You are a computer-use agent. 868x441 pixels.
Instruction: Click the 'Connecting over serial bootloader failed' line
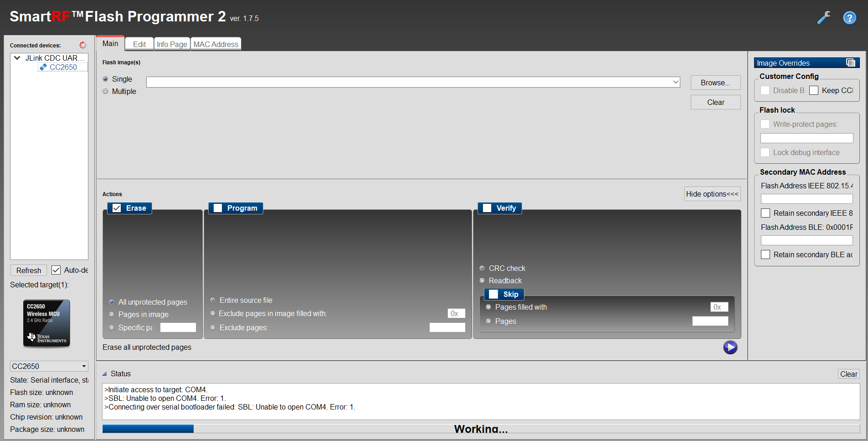coord(230,407)
